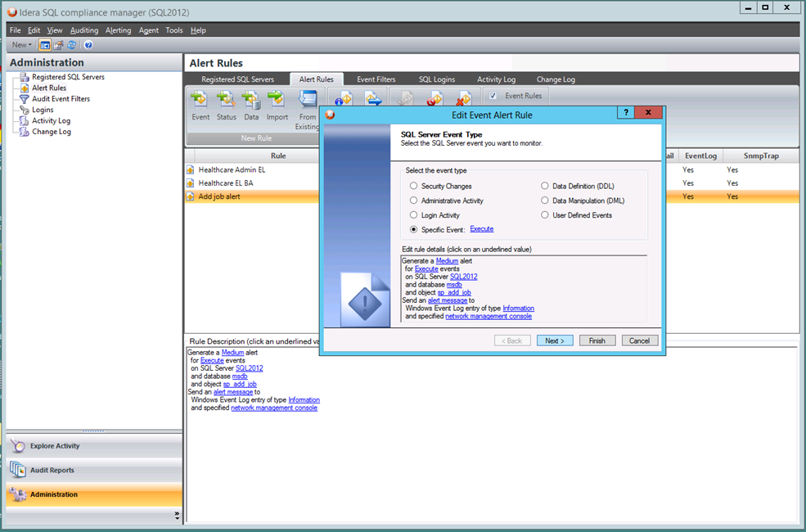Click the refresh icon in top toolbar

pyautogui.click(x=72, y=45)
